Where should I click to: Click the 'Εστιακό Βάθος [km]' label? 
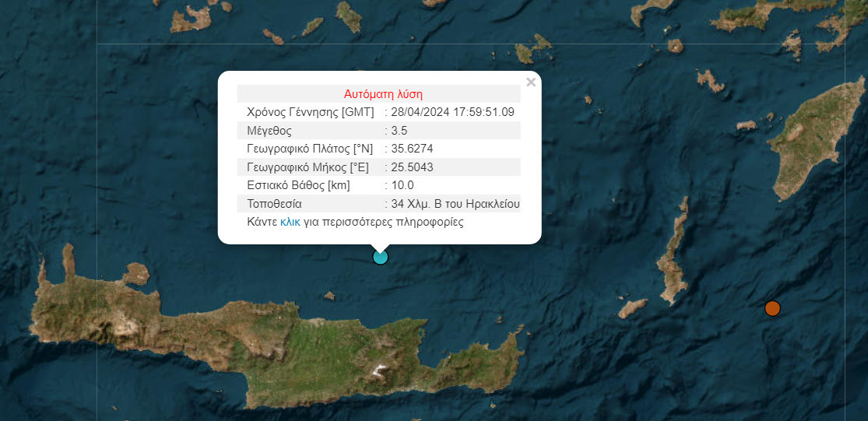tap(298, 185)
